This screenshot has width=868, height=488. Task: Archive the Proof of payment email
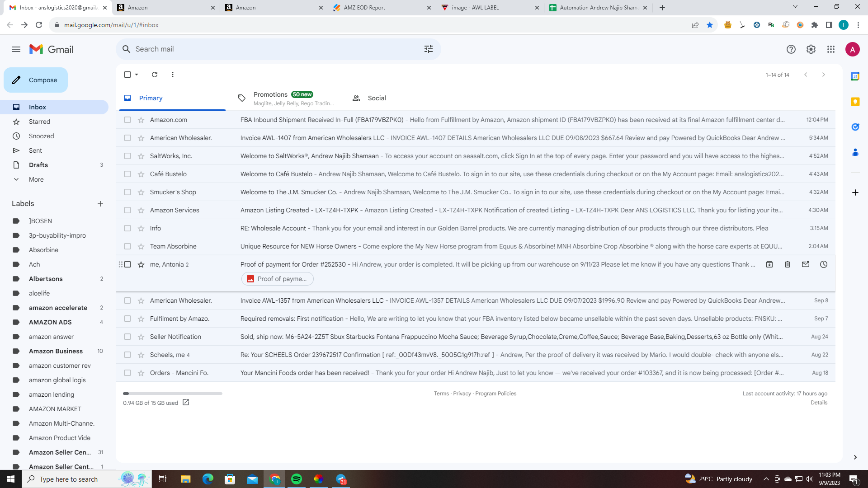point(769,264)
